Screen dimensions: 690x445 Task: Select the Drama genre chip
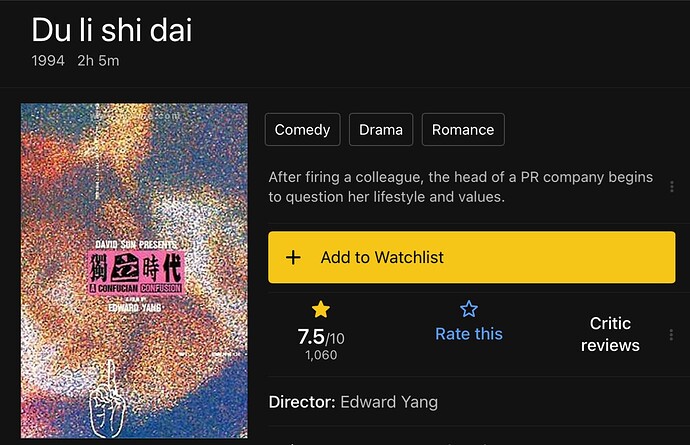[x=381, y=129]
